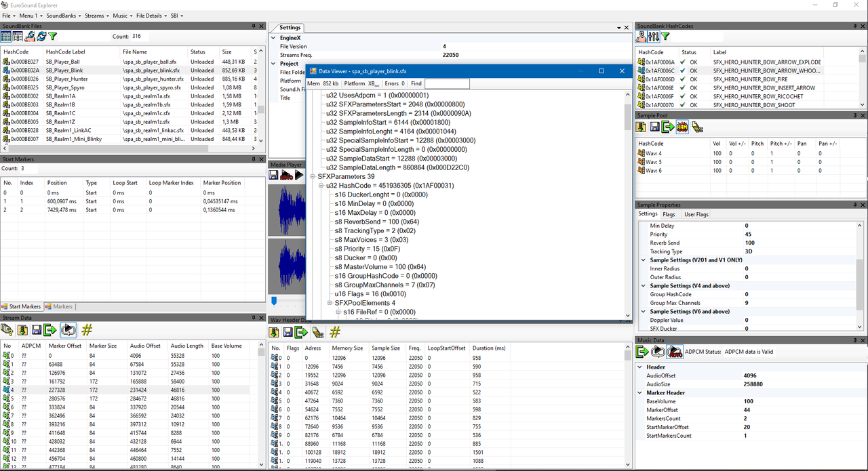Collapse the Header group in Music Data
The height and width of the screenshot is (471, 868).
pyautogui.click(x=641, y=367)
